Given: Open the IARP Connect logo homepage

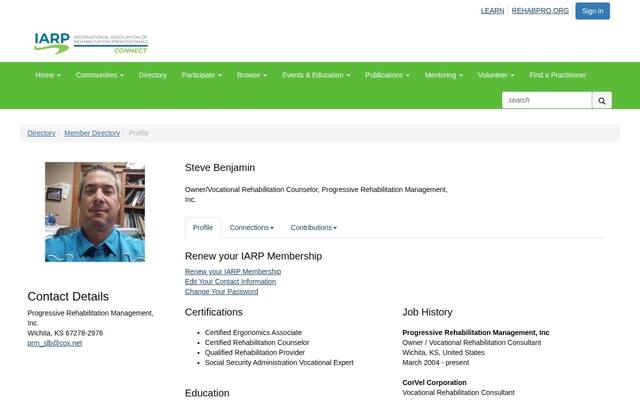Looking at the screenshot, I should tap(91, 43).
